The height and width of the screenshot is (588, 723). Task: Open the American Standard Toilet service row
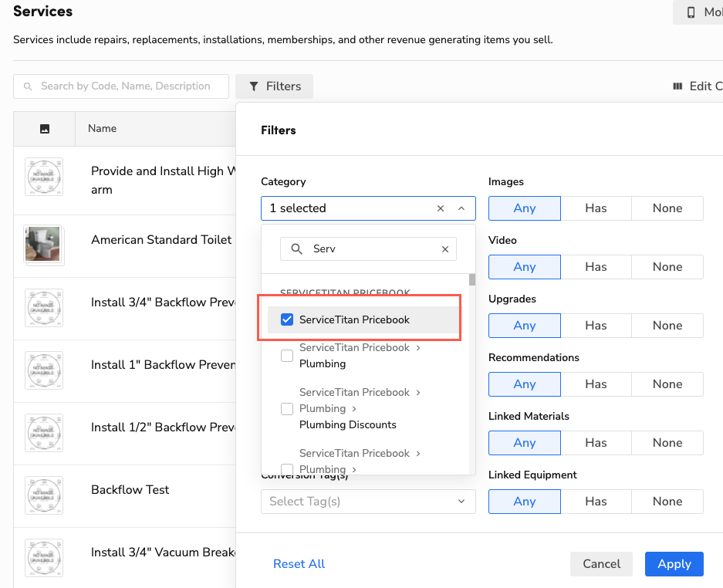pos(124,246)
